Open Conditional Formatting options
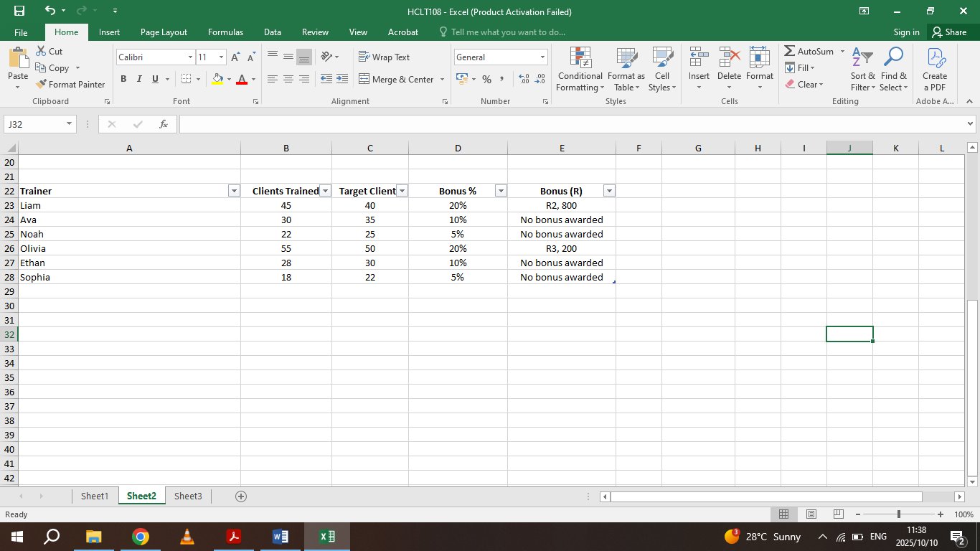980x551 pixels. [580, 68]
